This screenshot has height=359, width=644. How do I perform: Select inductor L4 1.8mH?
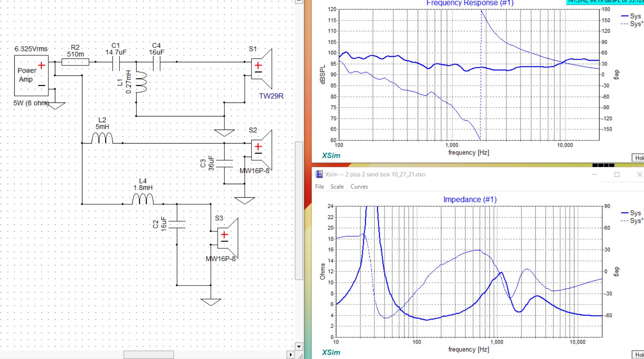[x=143, y=199]
